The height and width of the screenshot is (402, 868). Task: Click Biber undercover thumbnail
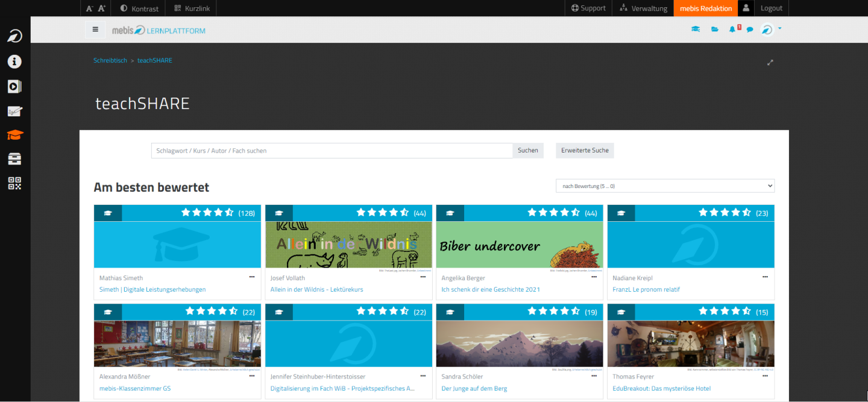520,245
